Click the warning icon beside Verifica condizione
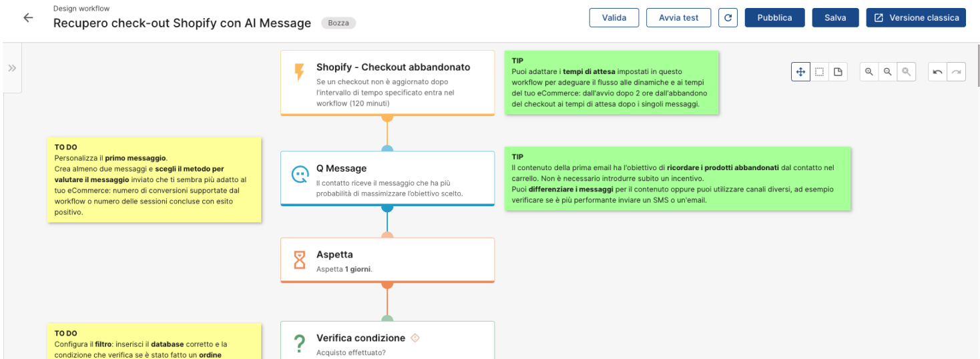Screen dimensions: 980x359 tap(415, 338)
